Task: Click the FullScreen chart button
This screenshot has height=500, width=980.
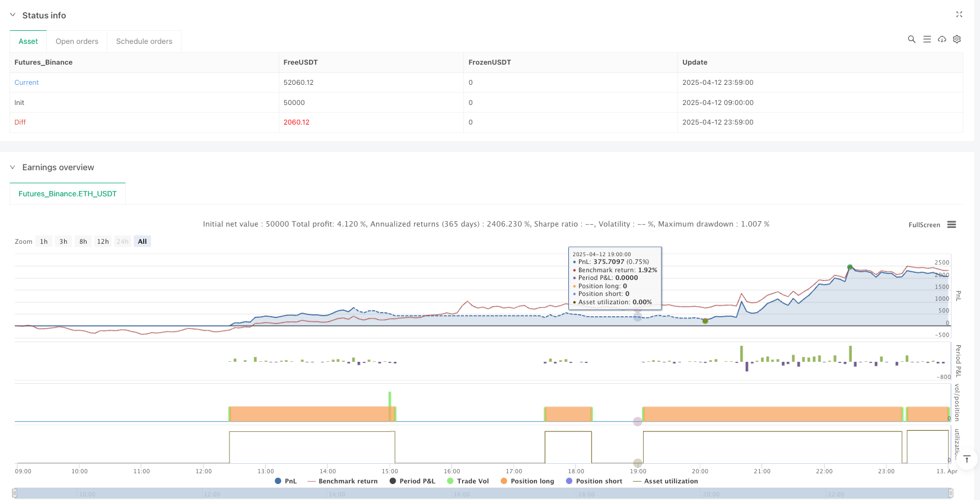Action: pos(924,225)
